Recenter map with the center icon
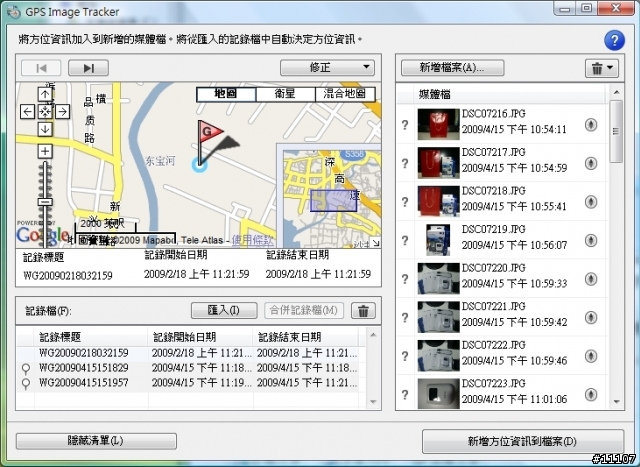Screen dimensions: 640x467 point(45,111)
